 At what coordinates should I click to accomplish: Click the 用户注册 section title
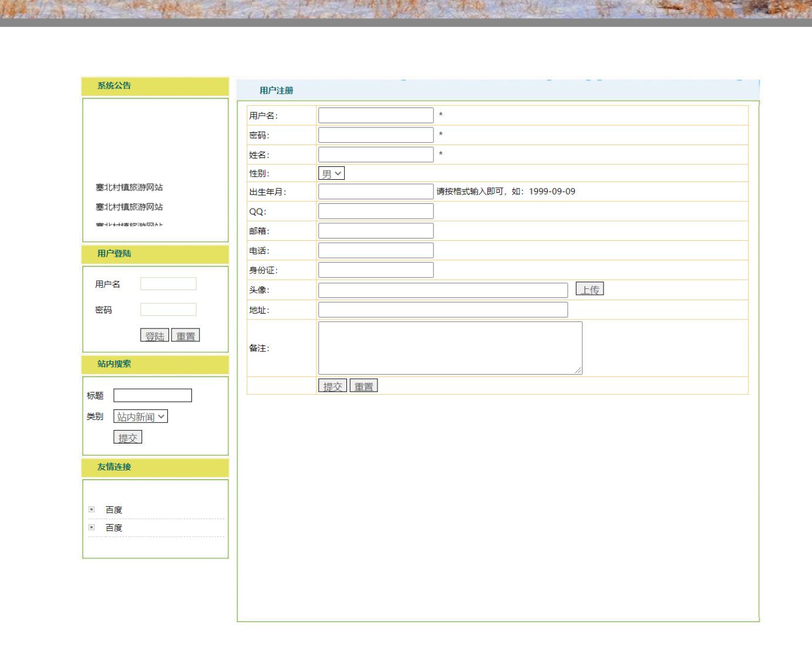(x=277, y=90)
